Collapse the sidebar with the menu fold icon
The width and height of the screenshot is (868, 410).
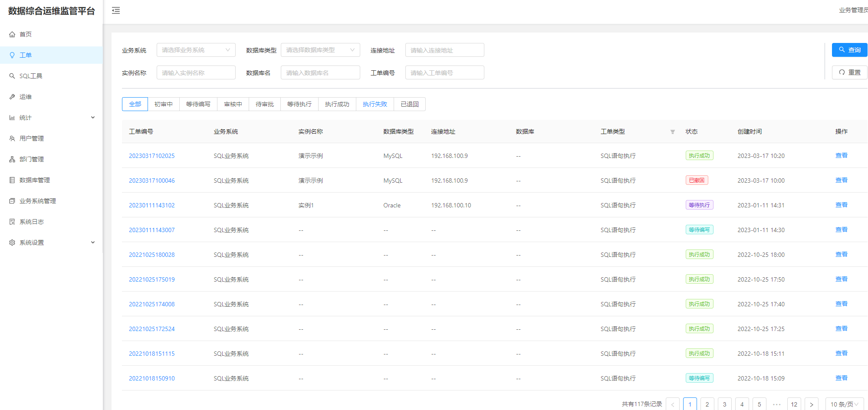pos(116,10)
